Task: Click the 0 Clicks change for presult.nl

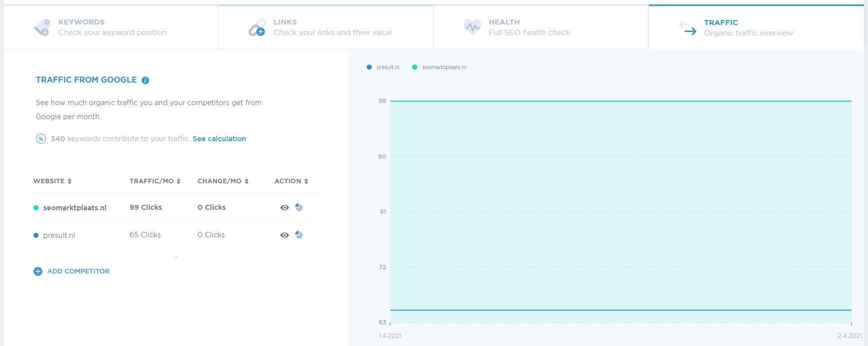Action: click(x=211, y=235)
